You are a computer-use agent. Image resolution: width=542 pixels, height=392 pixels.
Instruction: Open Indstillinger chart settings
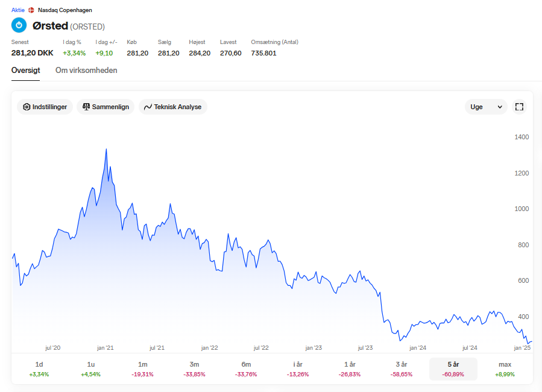[x=45, y=107]
